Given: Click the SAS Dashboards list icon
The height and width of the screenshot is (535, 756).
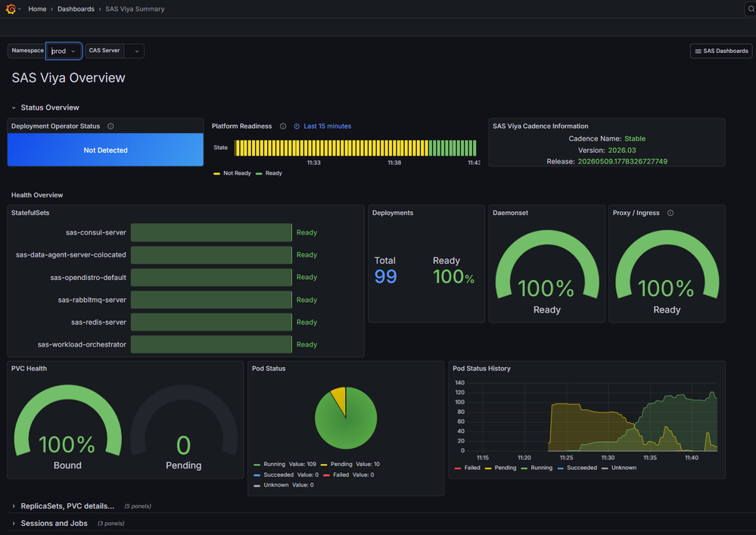Looking at the screenshot, I should coord(698,51).
